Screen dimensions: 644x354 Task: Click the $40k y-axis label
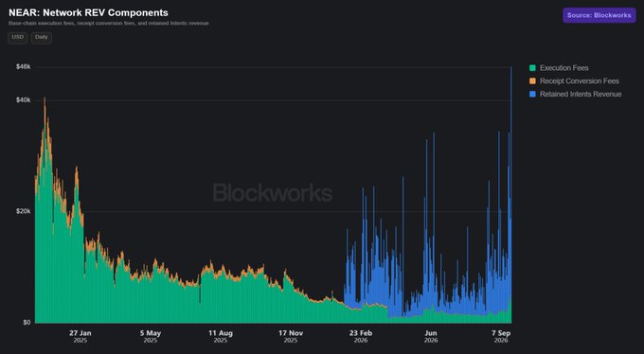click(x=24, y=100)
